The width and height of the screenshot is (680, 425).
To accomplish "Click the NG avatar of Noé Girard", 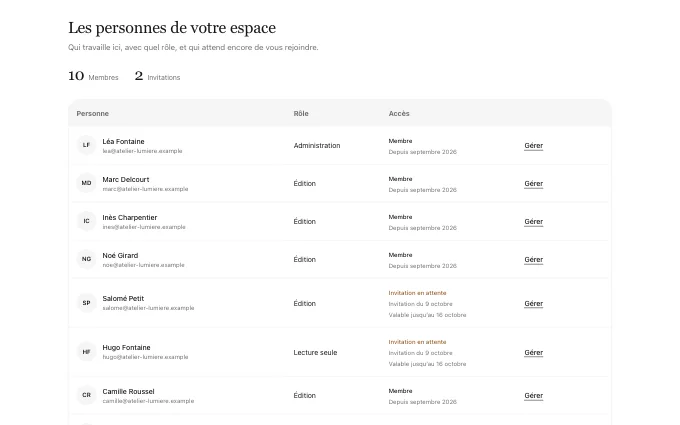I will click(86, 259).
